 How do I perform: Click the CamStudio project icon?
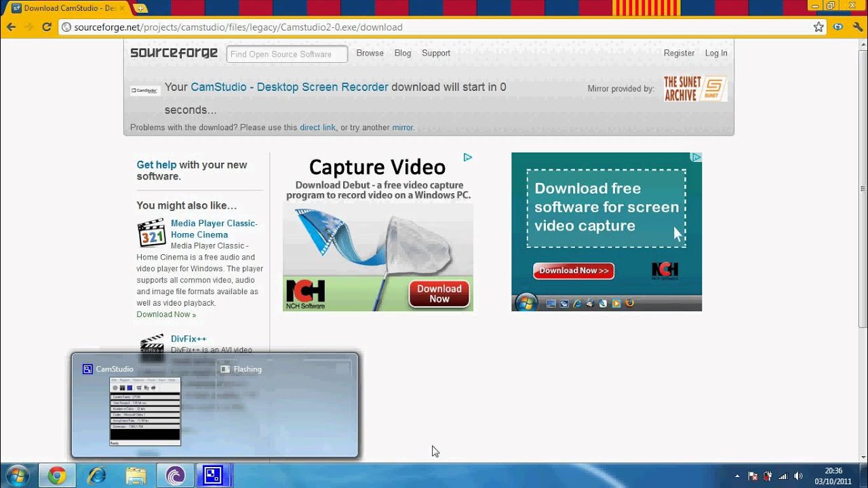point(144,90)
